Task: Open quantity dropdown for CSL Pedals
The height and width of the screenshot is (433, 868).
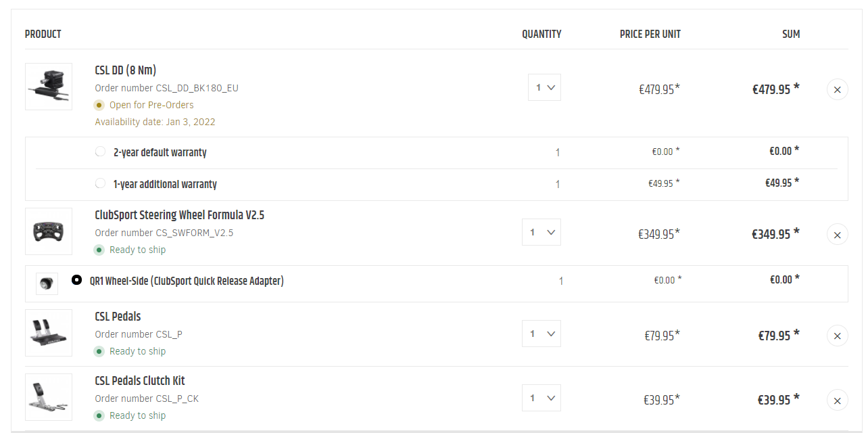Action: pyautogui.click(x=541, y=334)
